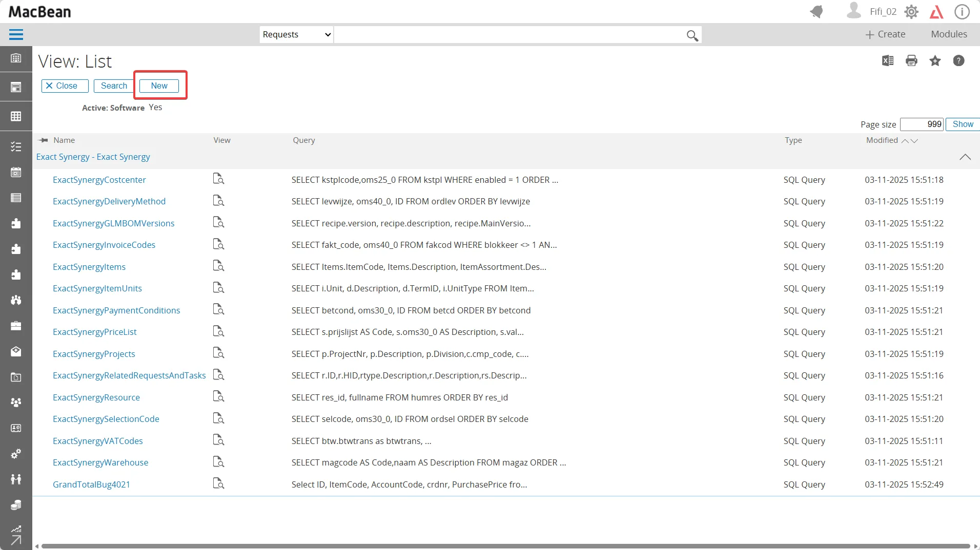Click Exact Synergy - Exact Synergy group link
Image resolution: width=980 pixels, height=550 pixels.
[x=93, y=157]
